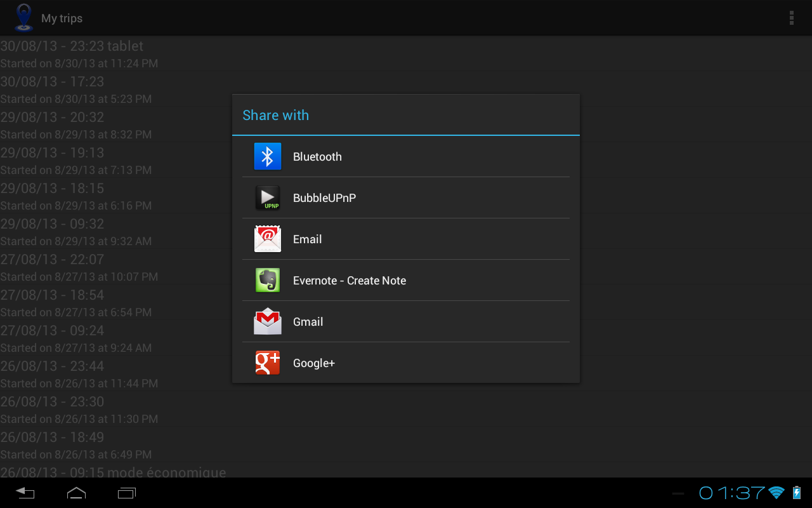The image size is (812, 508).
Task: Select Google+ share option
Action: (406, 363)
